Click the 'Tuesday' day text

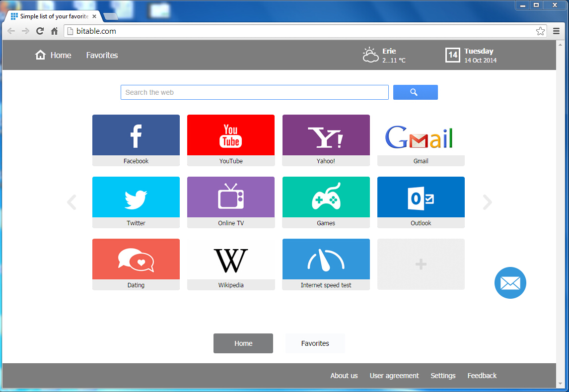point(479,51)
